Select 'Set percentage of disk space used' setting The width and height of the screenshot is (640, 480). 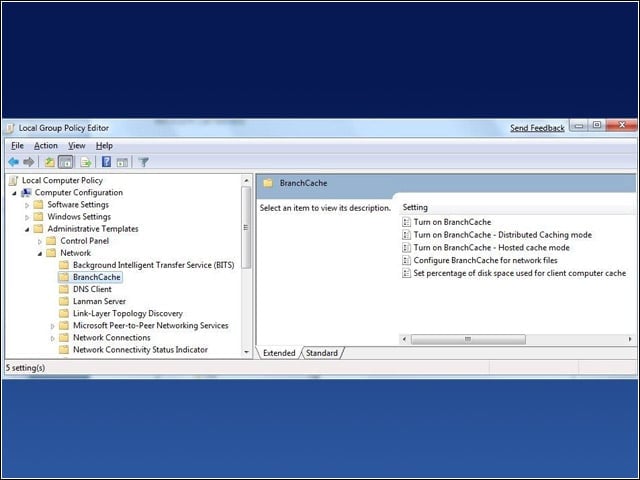[x=520, y=273]
